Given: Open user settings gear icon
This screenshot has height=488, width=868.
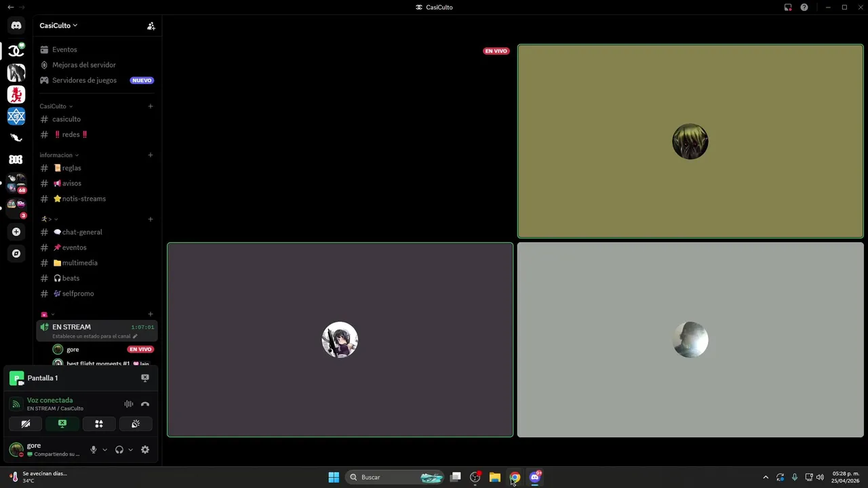Looking at the screenshot, I should (145, 449).
